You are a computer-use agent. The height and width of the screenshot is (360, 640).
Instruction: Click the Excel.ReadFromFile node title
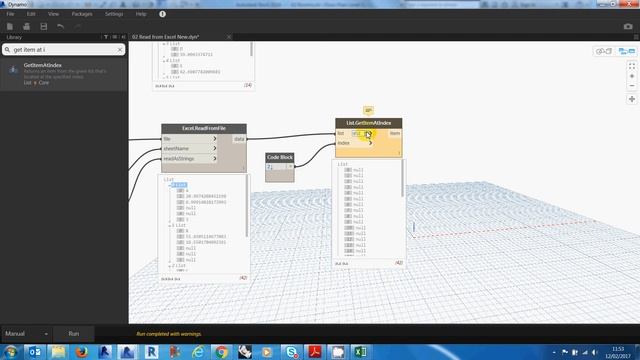(204, 128)
